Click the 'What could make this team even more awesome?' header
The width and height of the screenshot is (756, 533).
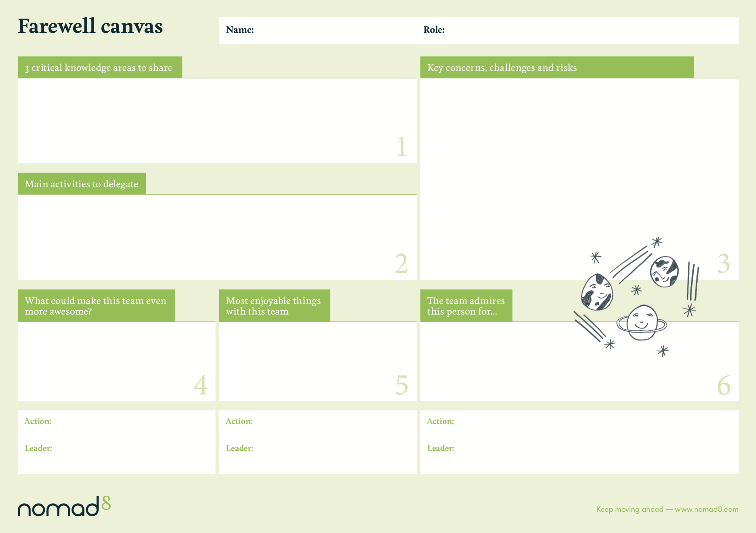(x=95, y=306)
